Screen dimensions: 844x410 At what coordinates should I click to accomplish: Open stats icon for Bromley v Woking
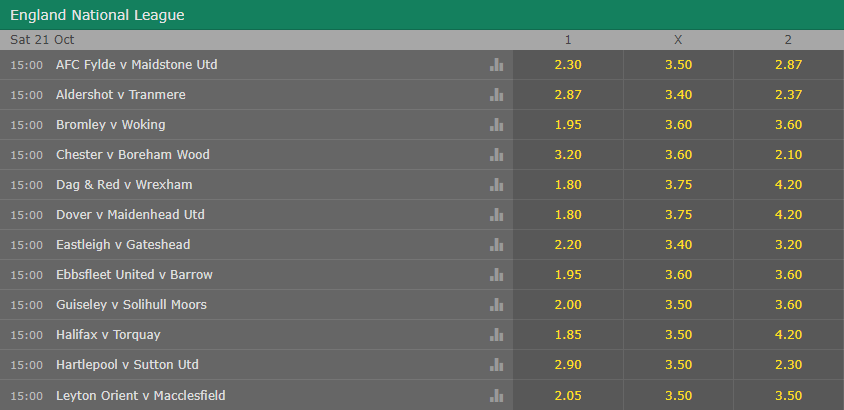496,125
